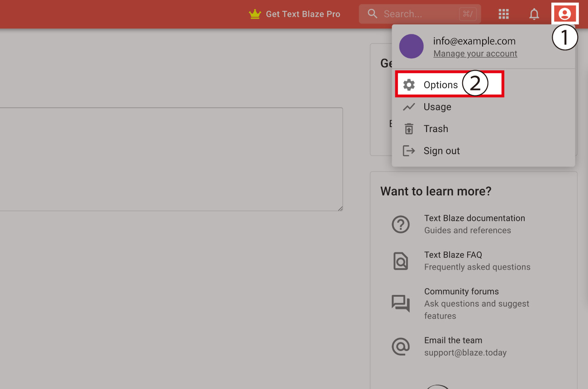Open the apps grid launcher
The height and width of the screenshot is (389, 588).
[x=503, y=14]
